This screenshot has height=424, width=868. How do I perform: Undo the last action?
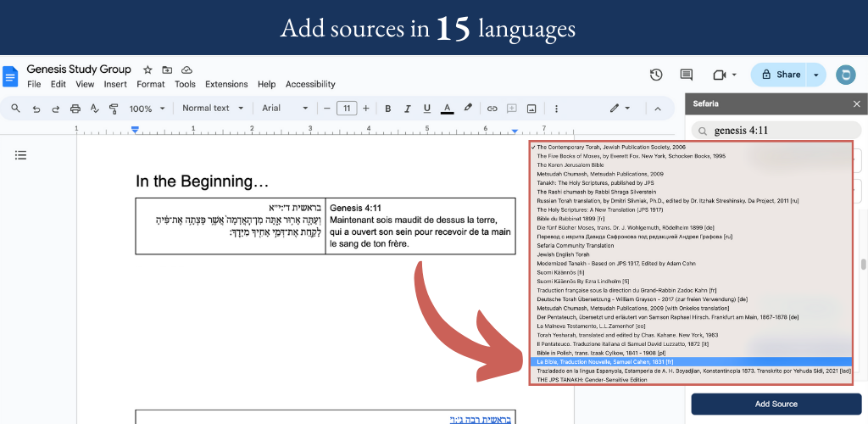(x=36, y=109)
